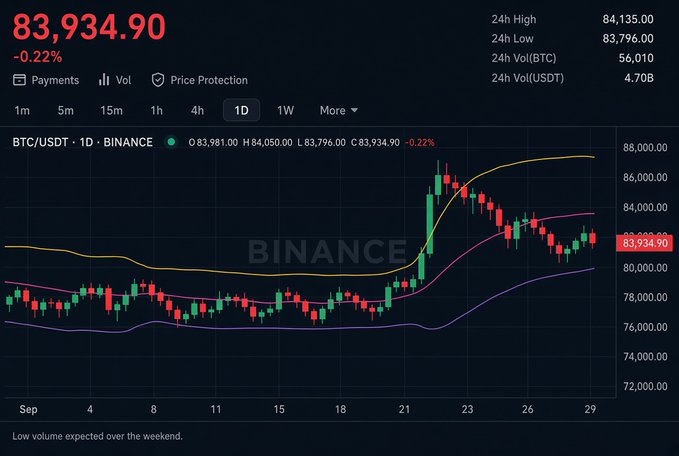
Task: Open the Payments card icon
Action: pos(19,80)
